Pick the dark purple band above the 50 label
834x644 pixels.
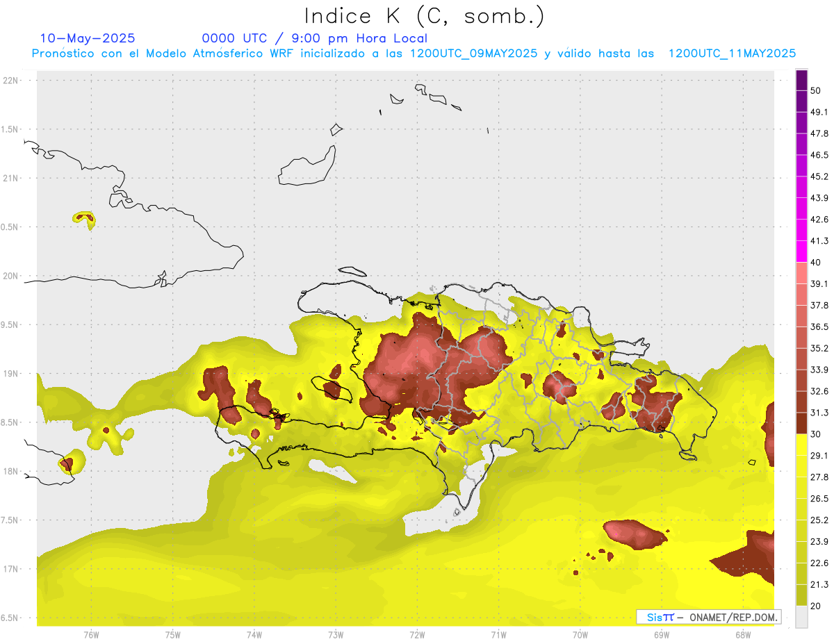click(801, 81)
